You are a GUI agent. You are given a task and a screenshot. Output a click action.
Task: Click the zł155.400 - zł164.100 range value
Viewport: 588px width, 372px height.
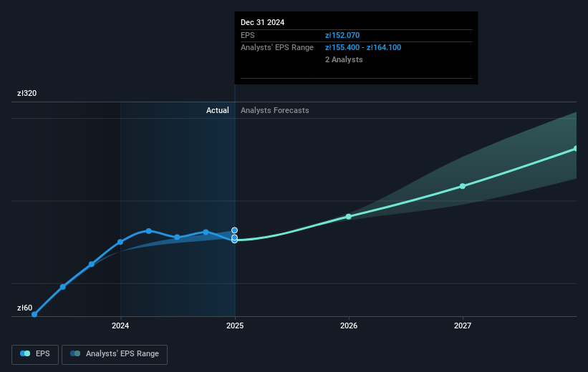363,48
